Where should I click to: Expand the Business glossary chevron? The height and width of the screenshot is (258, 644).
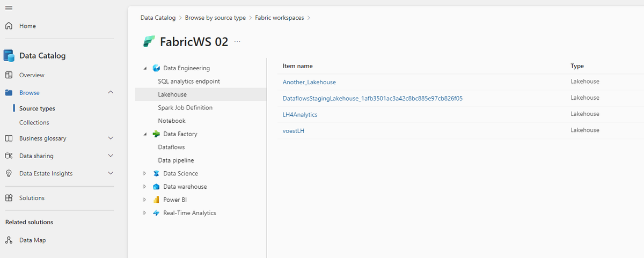pyautogui.click(x=111, y=138)
